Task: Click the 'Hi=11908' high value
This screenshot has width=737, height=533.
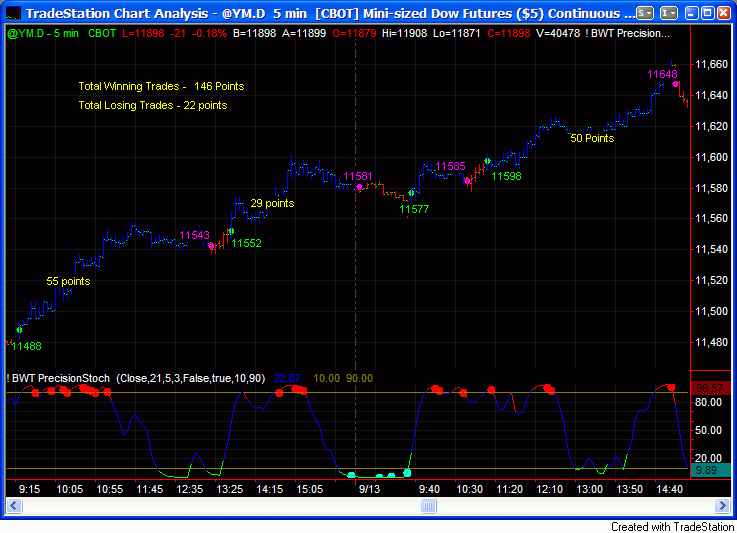Action: pos(405,33)
